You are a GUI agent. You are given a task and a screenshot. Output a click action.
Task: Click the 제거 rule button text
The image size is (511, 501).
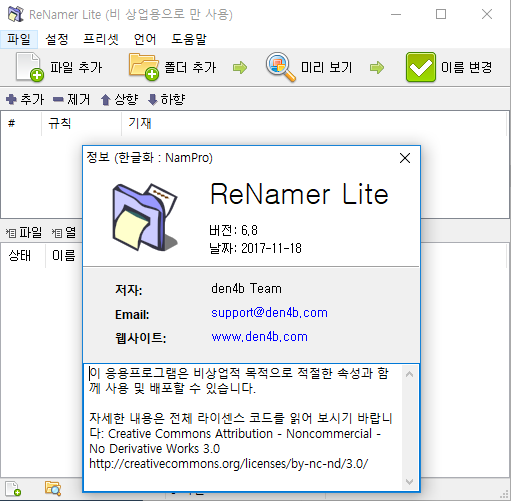[79, 99]
